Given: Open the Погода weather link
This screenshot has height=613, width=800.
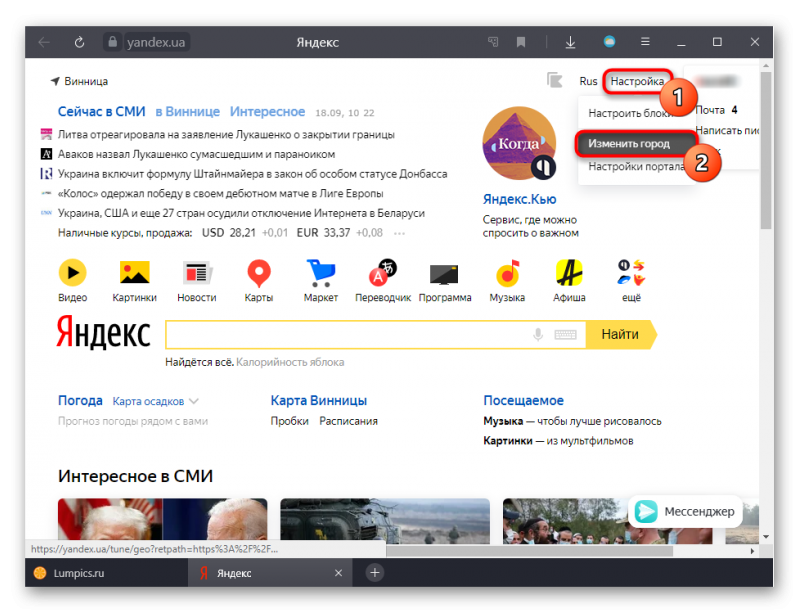Looking at the screenshot, I should tap(80, 401).
